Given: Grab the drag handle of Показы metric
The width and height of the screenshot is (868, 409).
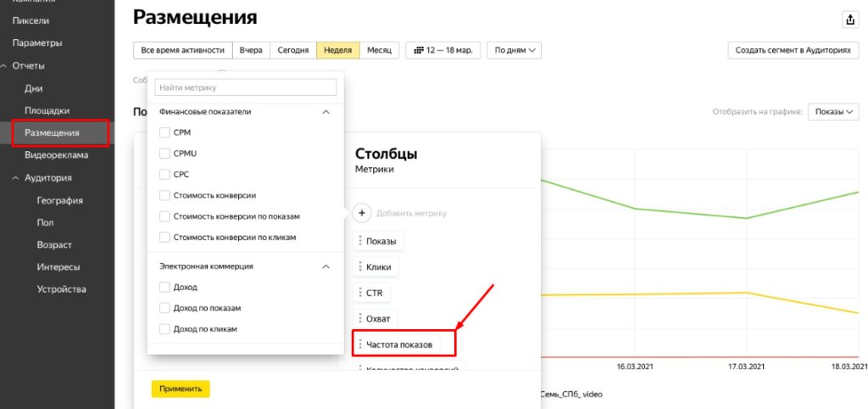Looking at the screenshot, I should point(359,242).
